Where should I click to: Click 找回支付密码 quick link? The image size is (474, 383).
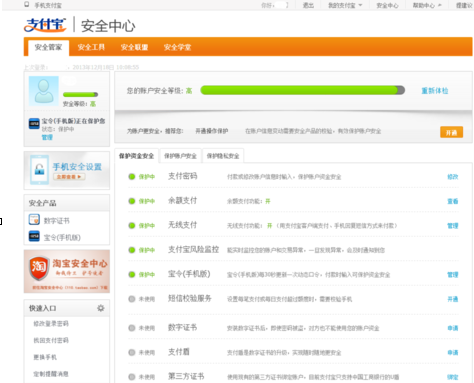pos(51,340)
